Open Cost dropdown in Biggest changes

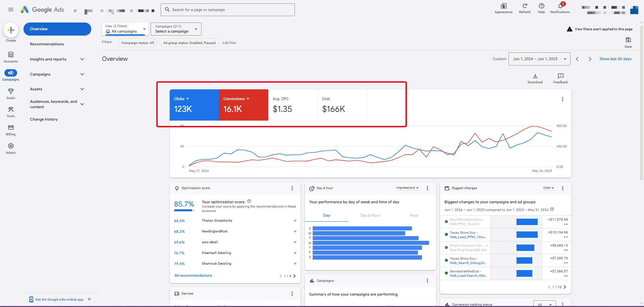tap(548, 188)
